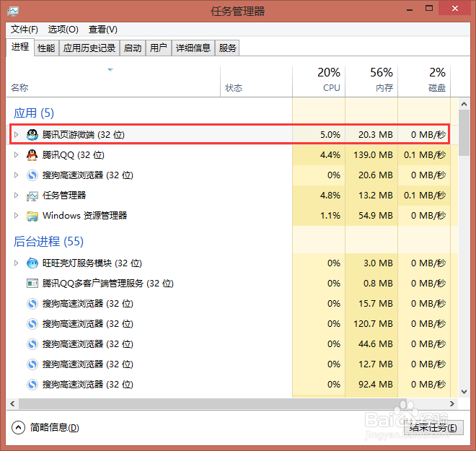Click Sogou browser icon in 120.7 MB row
The image size is (476, 451).
(x=32, y=324)
